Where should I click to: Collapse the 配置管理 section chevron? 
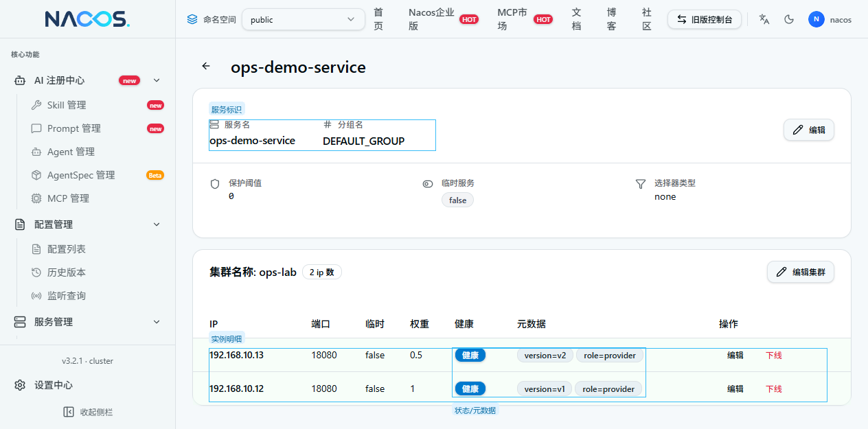(x=157, y=224)
